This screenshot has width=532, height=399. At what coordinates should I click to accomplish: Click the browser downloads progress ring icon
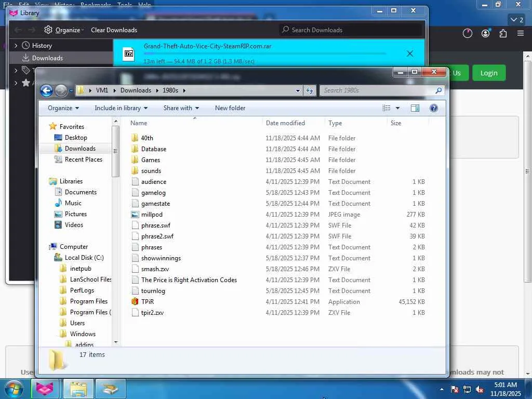(x=468, y=33)
